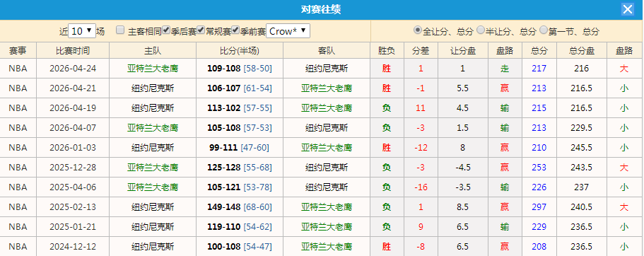Click the date 2026-04-19
Viewport: 644px width, 256px height.
point(73,108)
